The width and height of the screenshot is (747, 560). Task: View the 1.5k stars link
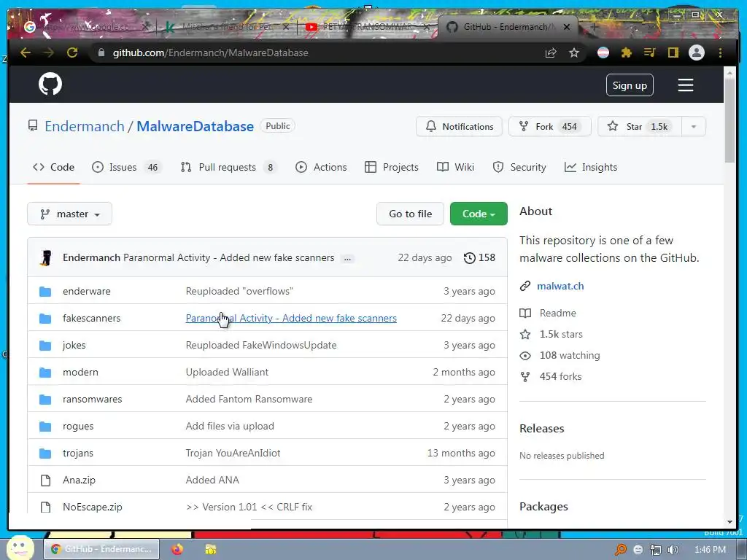(x=561, y=334)
